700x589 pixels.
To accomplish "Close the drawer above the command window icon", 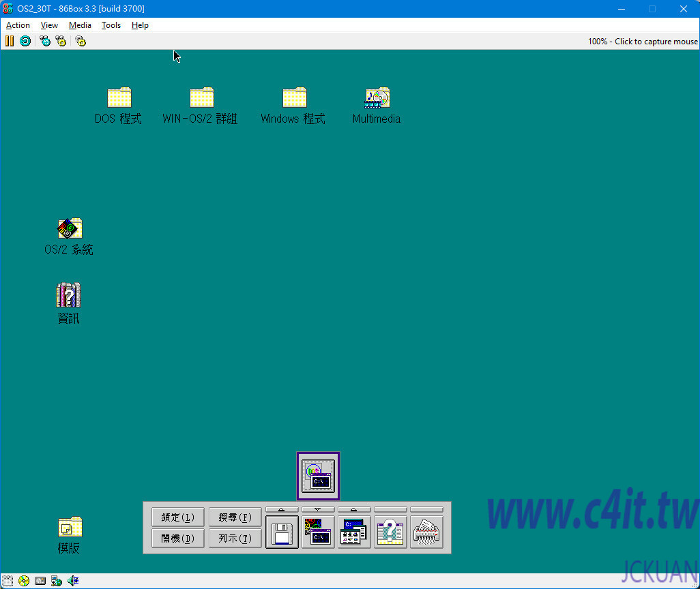I will pos(319,509).
